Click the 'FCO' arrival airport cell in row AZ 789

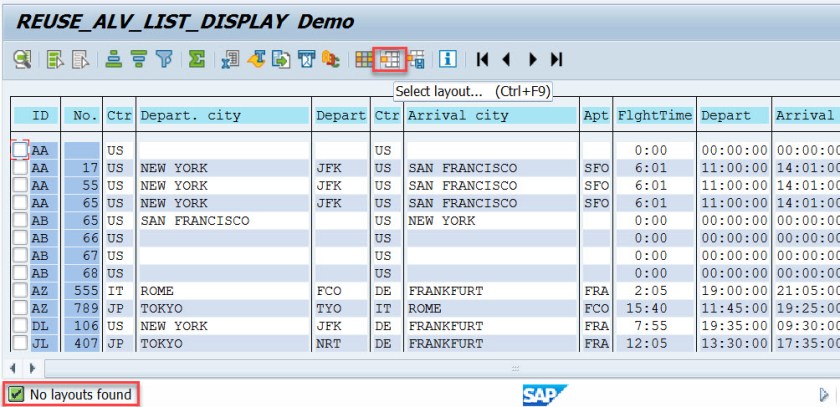click(597, 308)
